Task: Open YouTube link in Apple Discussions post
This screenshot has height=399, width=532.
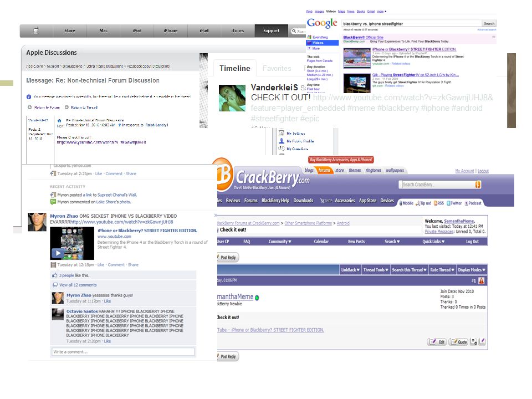Action: tap(101, 142)
